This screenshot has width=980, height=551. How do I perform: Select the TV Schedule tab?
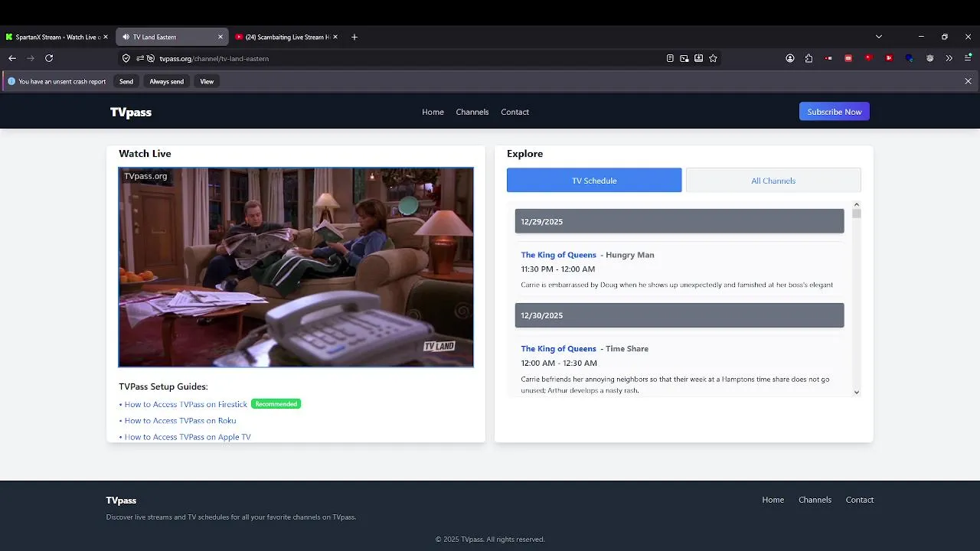click(594, 181)
